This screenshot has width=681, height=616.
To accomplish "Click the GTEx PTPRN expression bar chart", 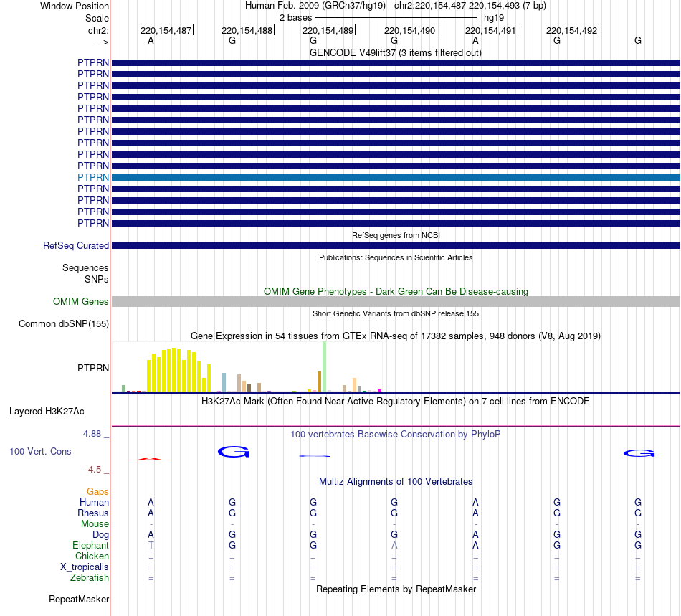I will [x=247, y=367].
